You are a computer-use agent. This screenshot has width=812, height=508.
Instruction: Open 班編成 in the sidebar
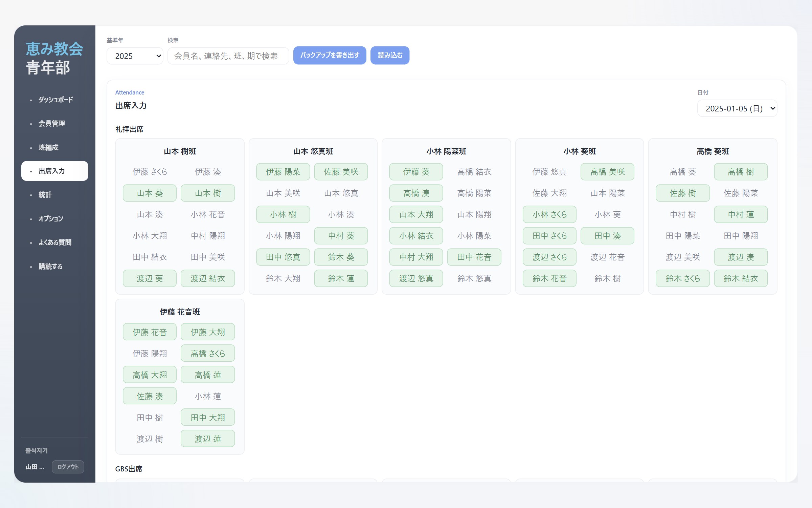tap(55, 147)
